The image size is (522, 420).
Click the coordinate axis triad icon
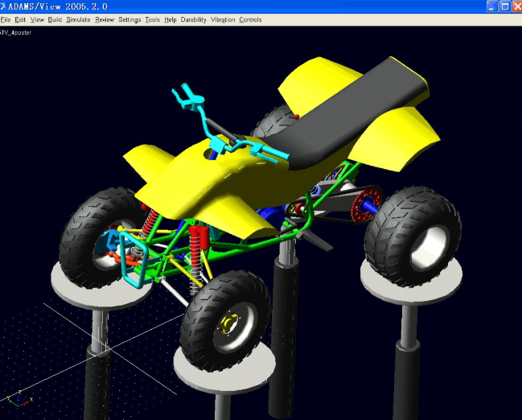pyautogui.click(x=14, y=399)
